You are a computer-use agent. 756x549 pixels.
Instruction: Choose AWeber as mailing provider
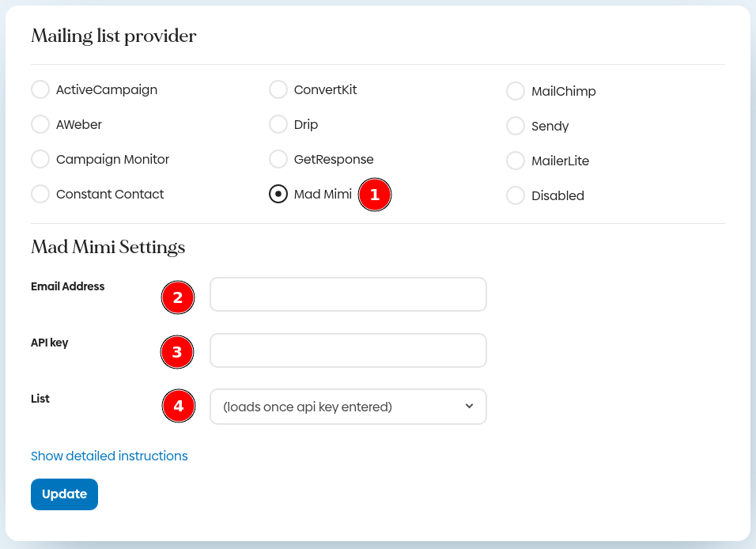click(40, 124)
